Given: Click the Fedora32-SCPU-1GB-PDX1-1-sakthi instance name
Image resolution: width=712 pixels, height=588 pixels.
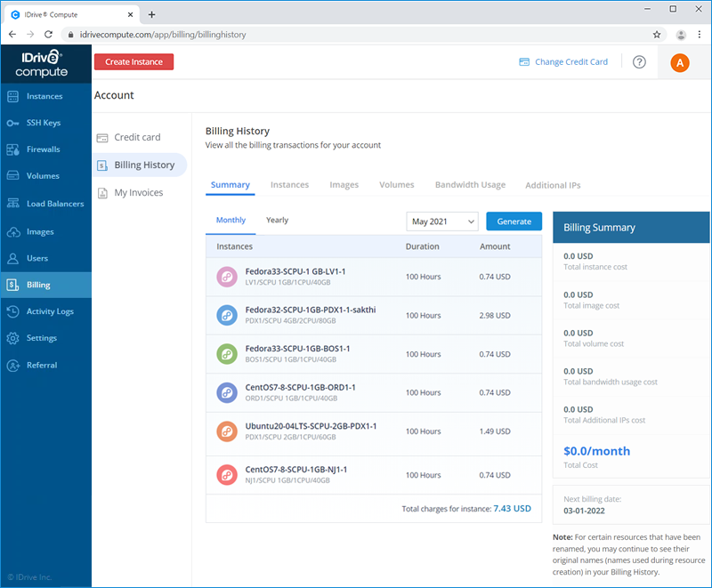Looking at the screenshot, I should 311,310.
